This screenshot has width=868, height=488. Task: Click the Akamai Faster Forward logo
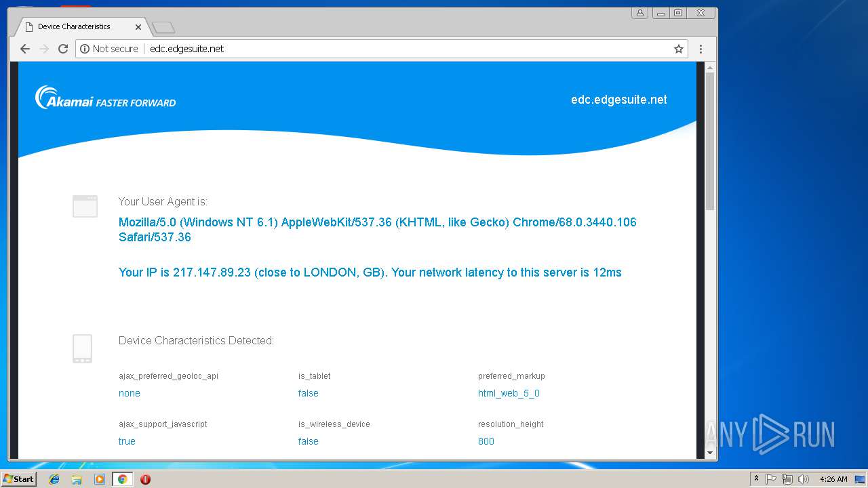pos(105,98)
